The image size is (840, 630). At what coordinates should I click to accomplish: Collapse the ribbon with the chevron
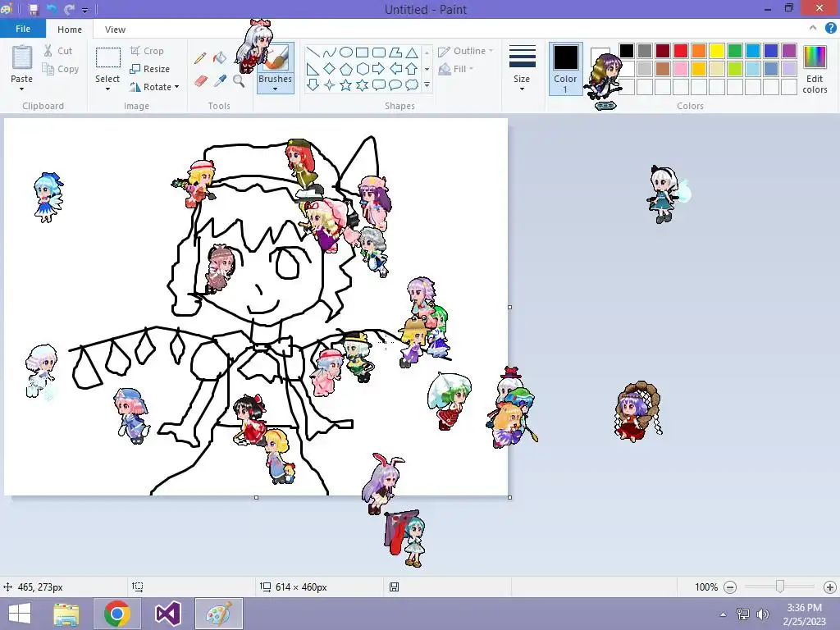(813, 28)
